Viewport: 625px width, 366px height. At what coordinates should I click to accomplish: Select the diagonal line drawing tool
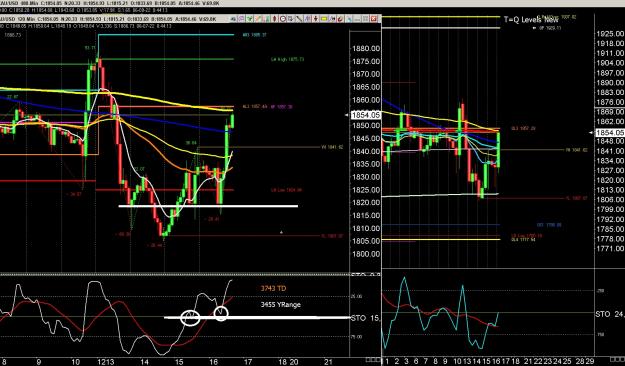coord(298,19)
